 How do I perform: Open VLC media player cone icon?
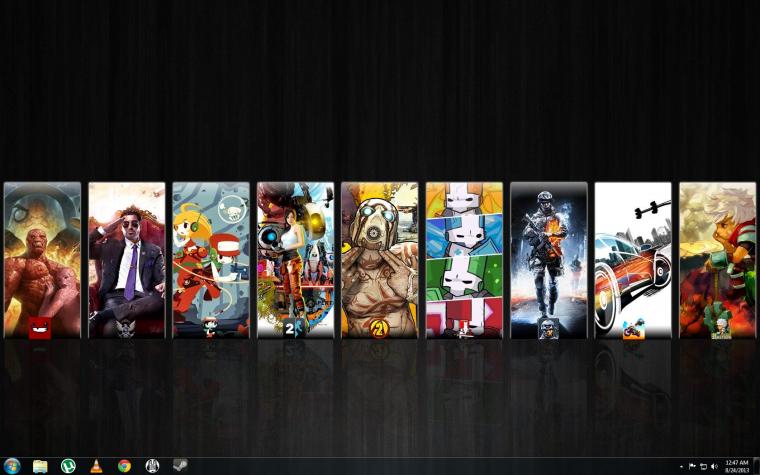[96, 466]
